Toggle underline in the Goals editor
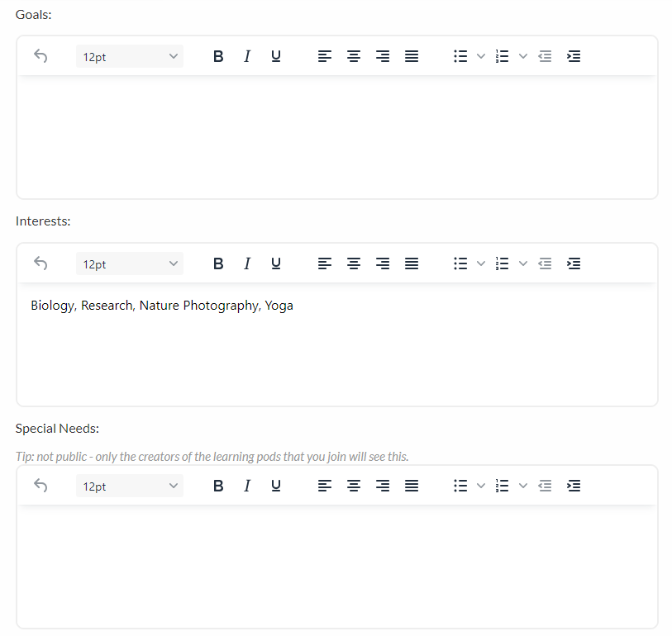672x636 pixels. (x=276, y=56)
